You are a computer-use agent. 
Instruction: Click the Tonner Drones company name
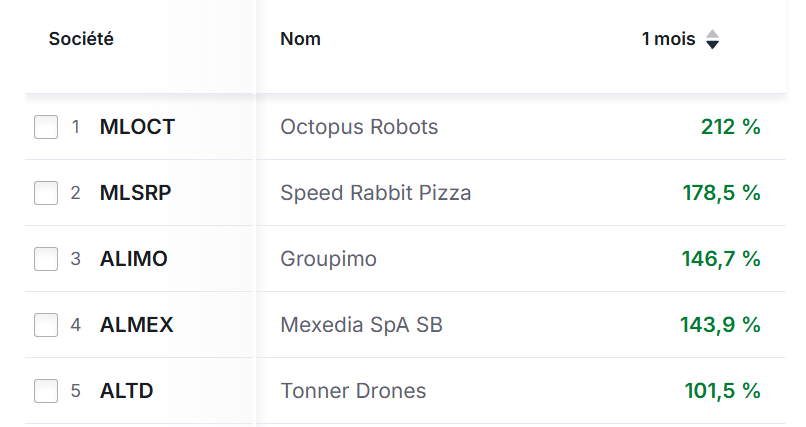pyautogui.click(x=354, y=391)
